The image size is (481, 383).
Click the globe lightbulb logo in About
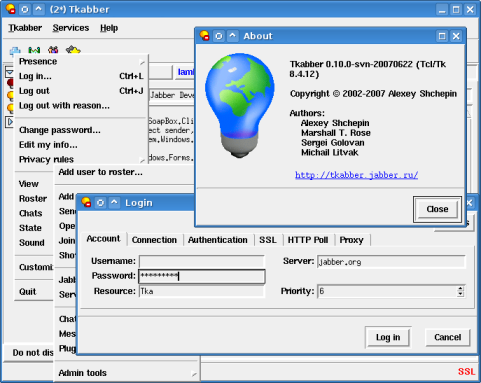click(x=240, y=105)
